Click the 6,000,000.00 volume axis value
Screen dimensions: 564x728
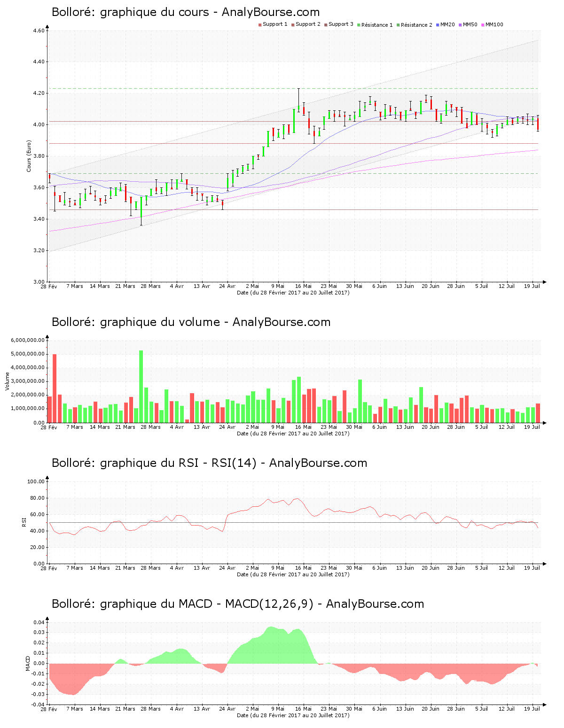tap(28, 341)
